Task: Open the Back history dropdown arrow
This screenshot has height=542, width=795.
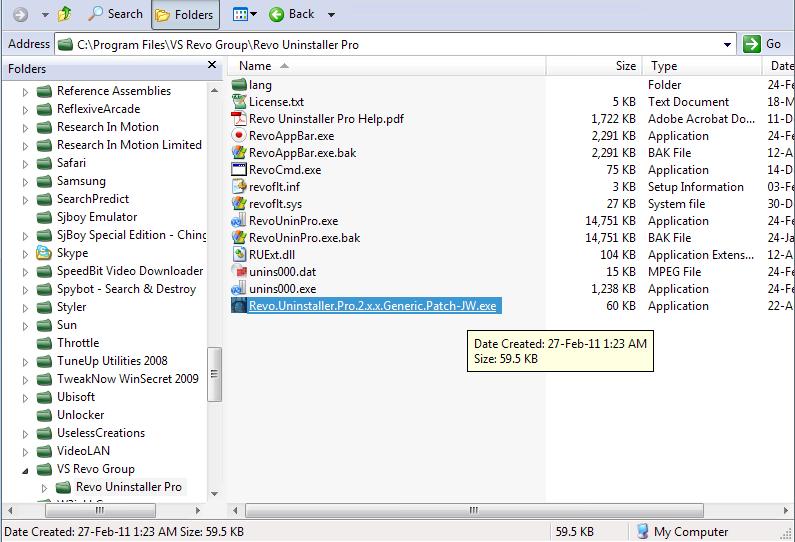Action: (x=331, y=15)
